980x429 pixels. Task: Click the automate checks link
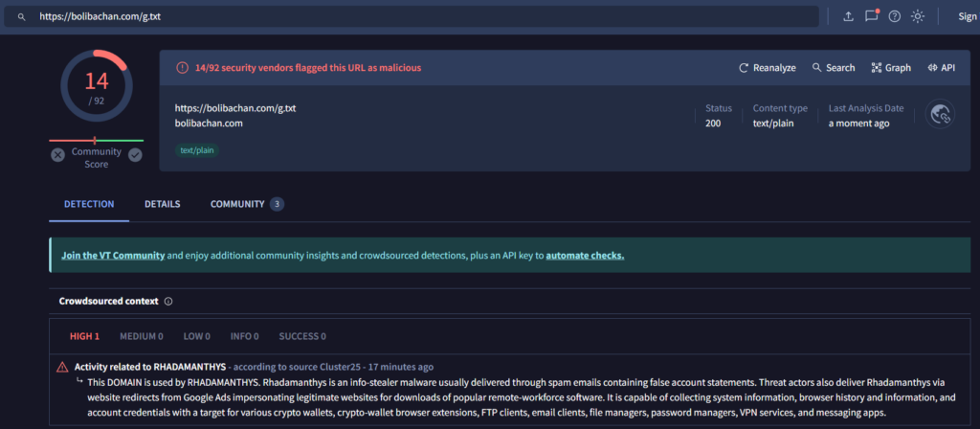tap(585, 256)
